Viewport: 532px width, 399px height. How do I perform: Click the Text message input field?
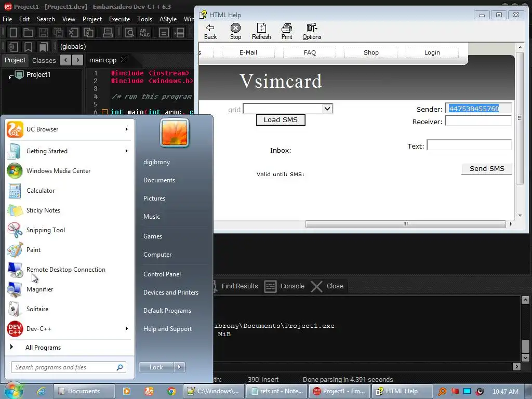point(469,145)
